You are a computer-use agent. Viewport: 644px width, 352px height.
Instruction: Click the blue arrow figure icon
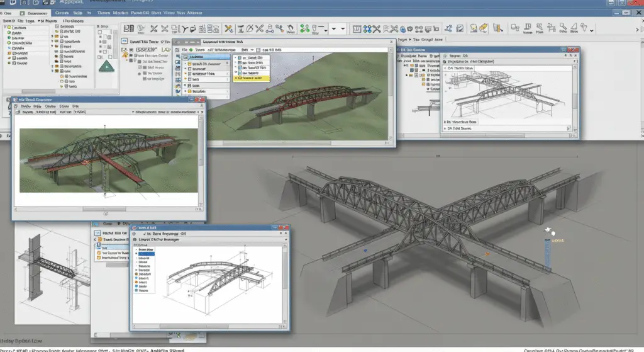pyautogui.click(x=448, y=28)
